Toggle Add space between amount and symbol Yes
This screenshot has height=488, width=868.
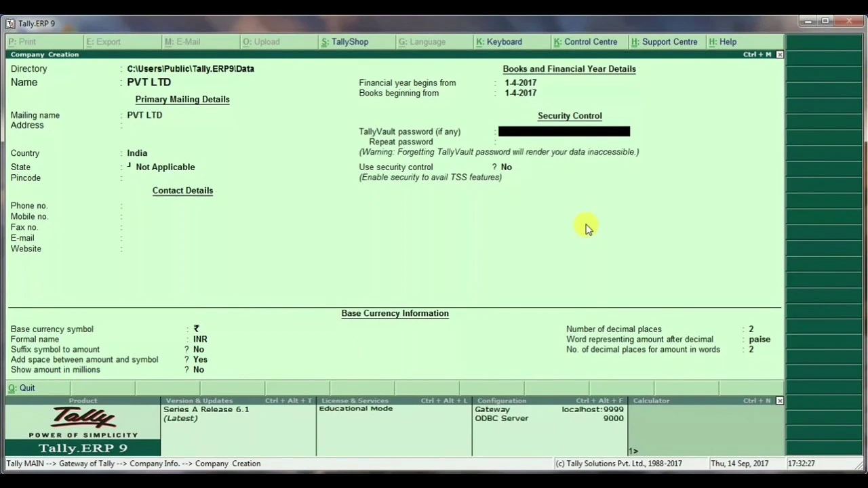pyautogui.click(x=200, y=360)
